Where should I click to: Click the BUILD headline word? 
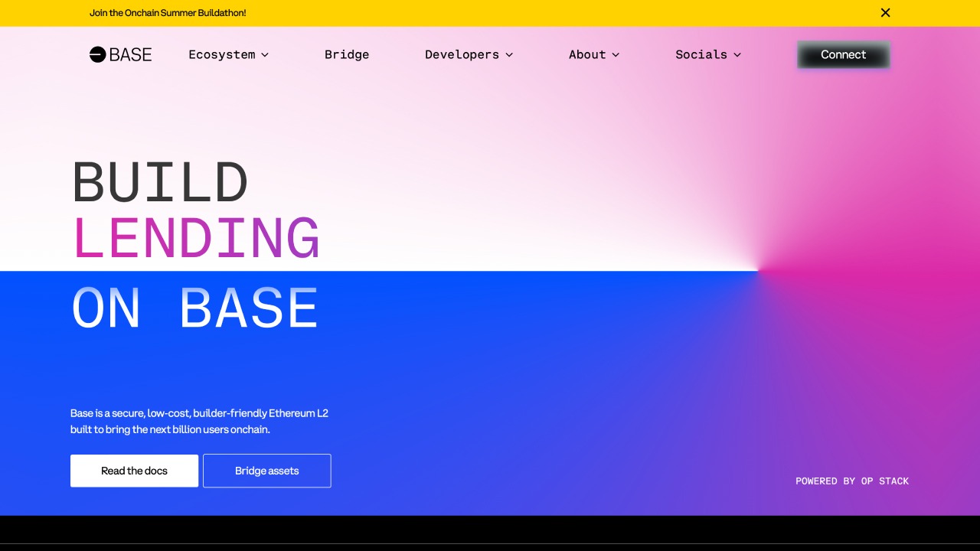(160, 182)
